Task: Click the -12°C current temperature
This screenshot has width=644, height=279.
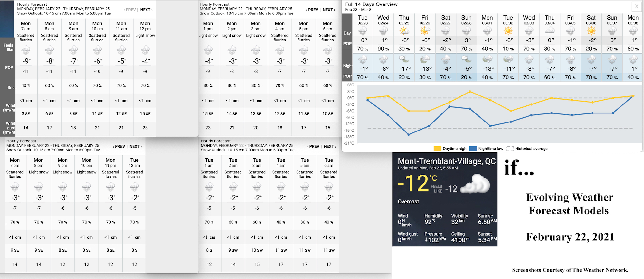Action: click(x=417, y=183)
